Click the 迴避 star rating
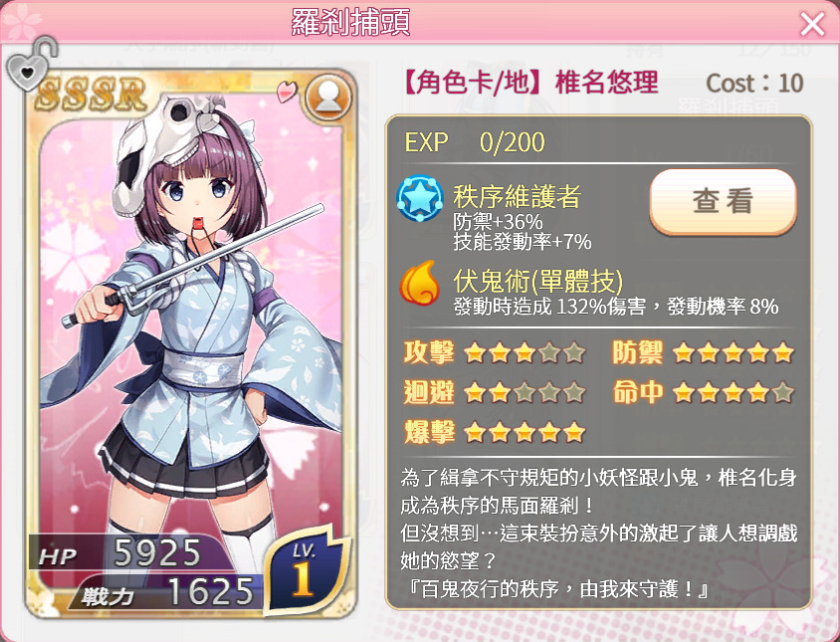 pos(524,392)
